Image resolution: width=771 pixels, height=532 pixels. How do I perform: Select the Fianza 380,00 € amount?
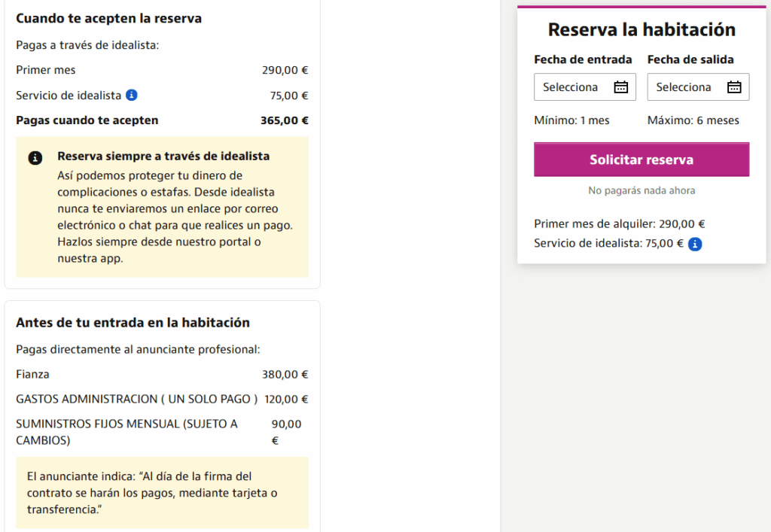coord(285,374)
